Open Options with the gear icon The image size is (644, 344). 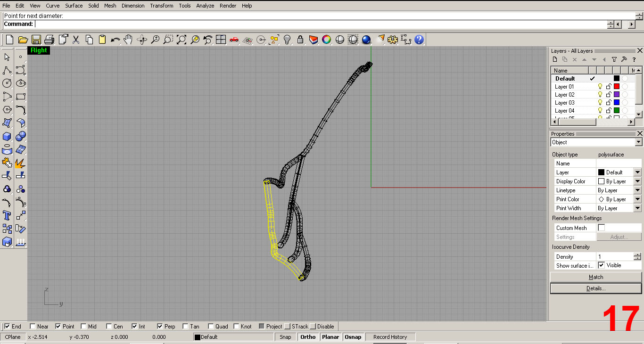click(392, 40)
